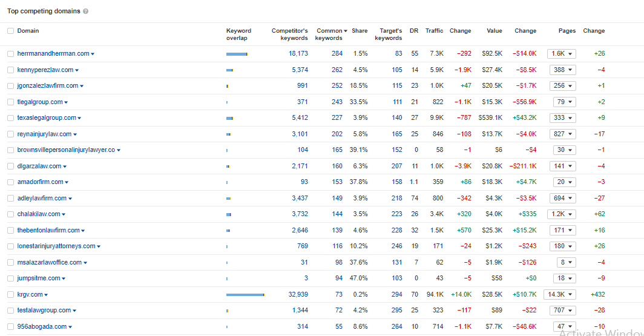
Task: Tick the tlegalgroup.com checkbox
Action: (11, 102)
